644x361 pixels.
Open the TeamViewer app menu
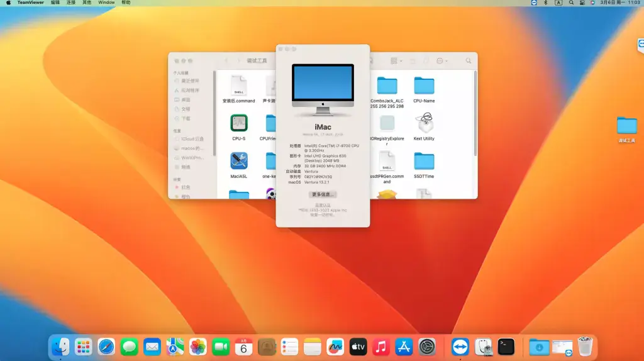(30, 3)
